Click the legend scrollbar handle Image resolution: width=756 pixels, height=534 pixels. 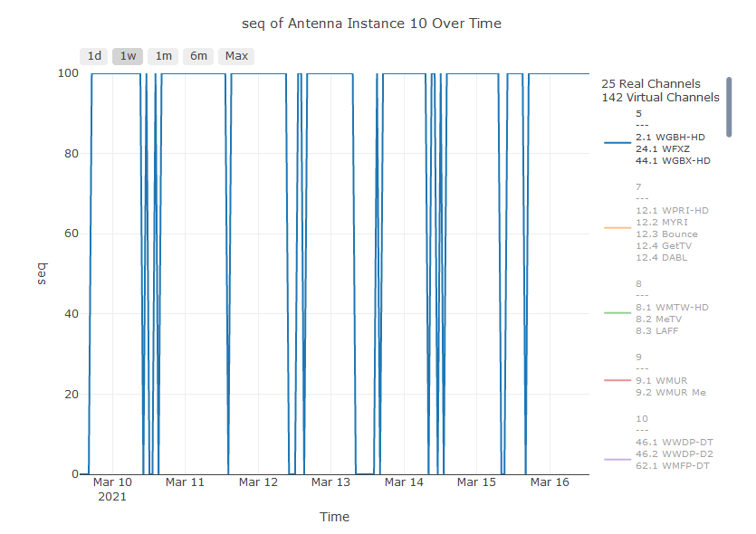pyautogui.click(x=729, y=107)
